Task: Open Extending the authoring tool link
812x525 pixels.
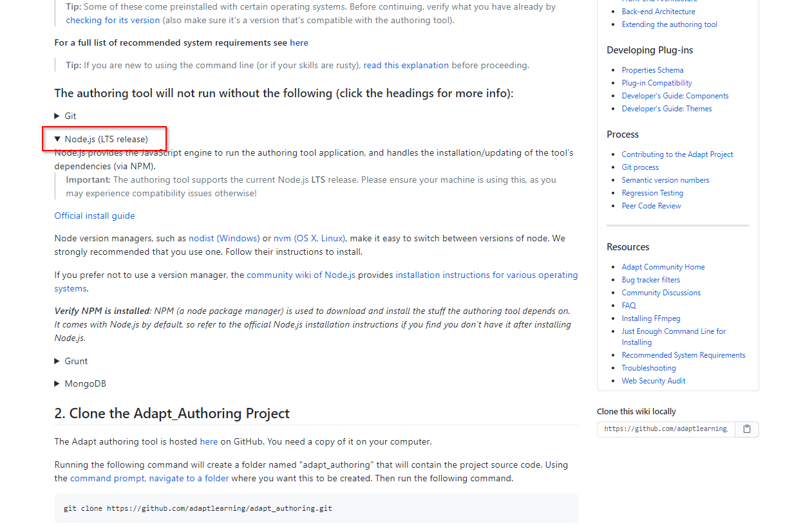Action: (x=669, y=24)
